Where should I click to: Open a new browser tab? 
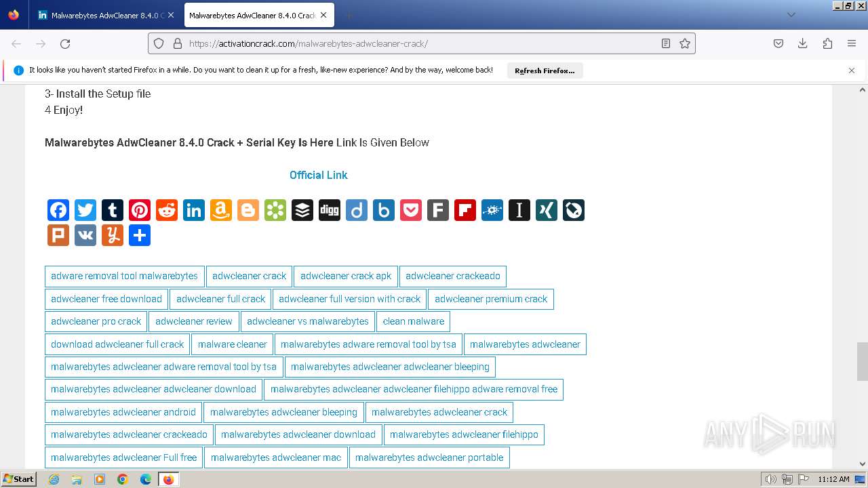pos(349,15)
